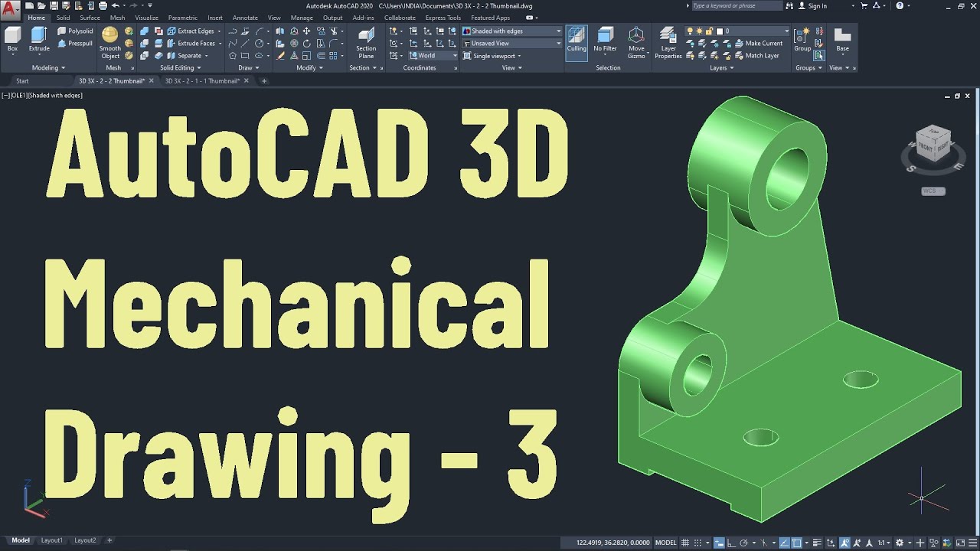Screen dimensions: 980x551
Task: Open the Solid ribbon tab
Action: (63, 18)
